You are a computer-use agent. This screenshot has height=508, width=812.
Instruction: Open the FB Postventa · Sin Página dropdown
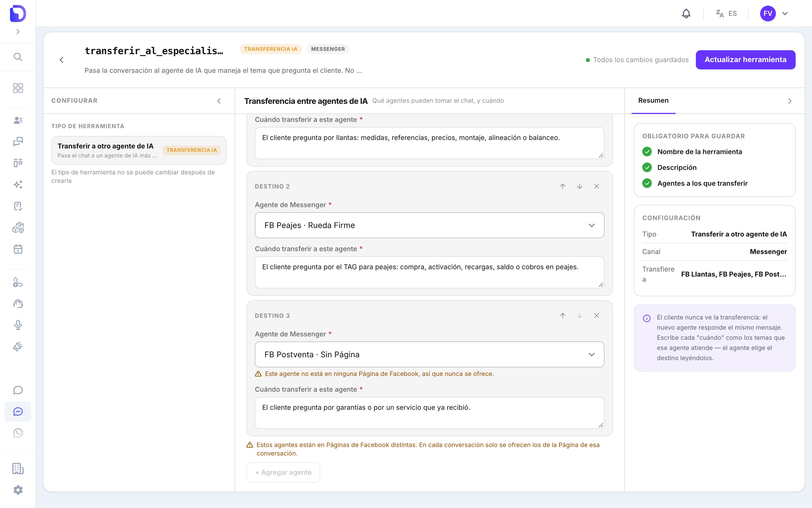tap(429, 354)
